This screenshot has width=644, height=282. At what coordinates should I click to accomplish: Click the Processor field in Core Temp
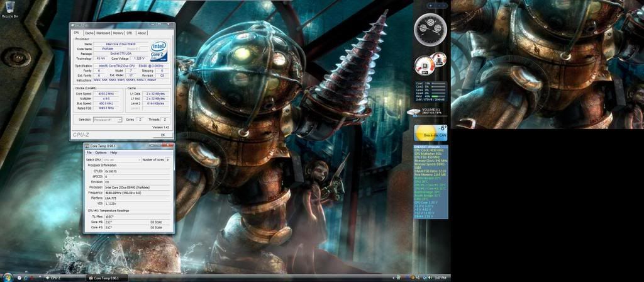point(138,187)
